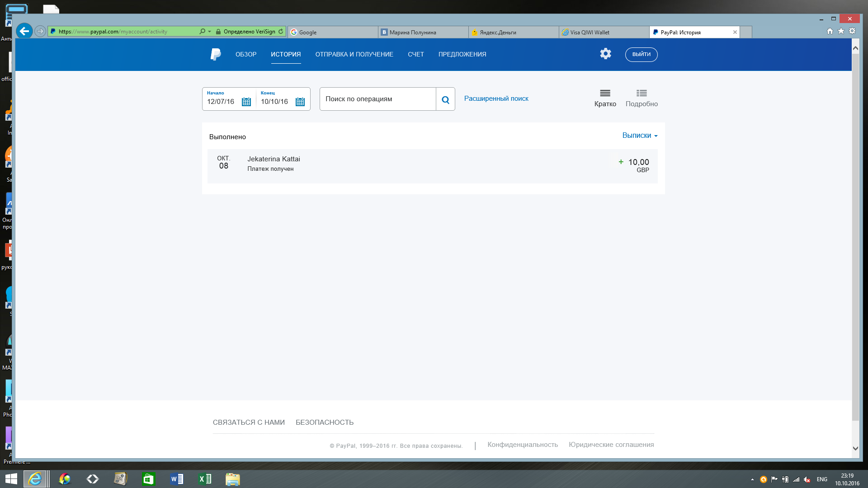
Task: Open the Jekaterina Kattai transaction row
Action: (x=432, y=166)
